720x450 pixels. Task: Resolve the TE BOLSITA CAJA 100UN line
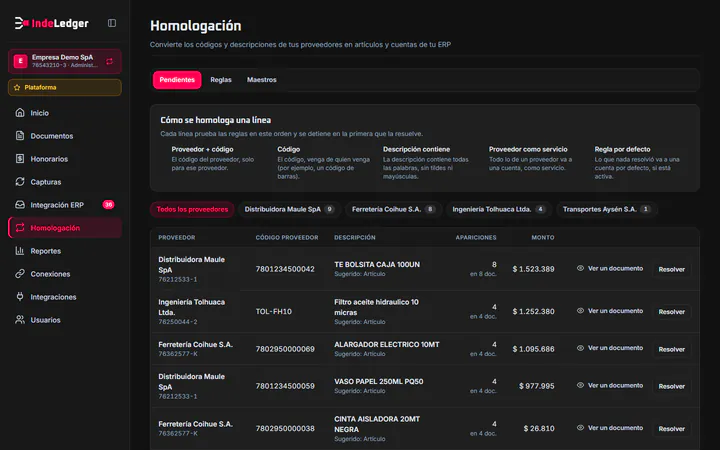671,269
